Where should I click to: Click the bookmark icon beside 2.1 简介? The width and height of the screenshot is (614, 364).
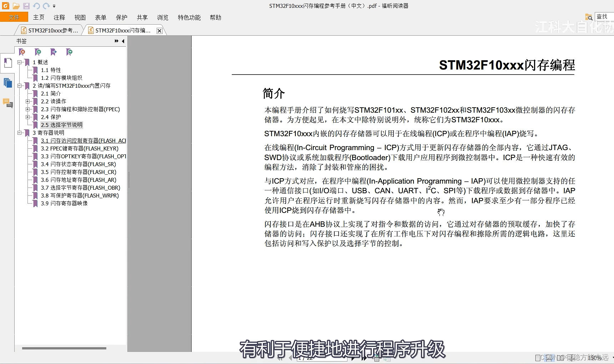click(35, 93)
